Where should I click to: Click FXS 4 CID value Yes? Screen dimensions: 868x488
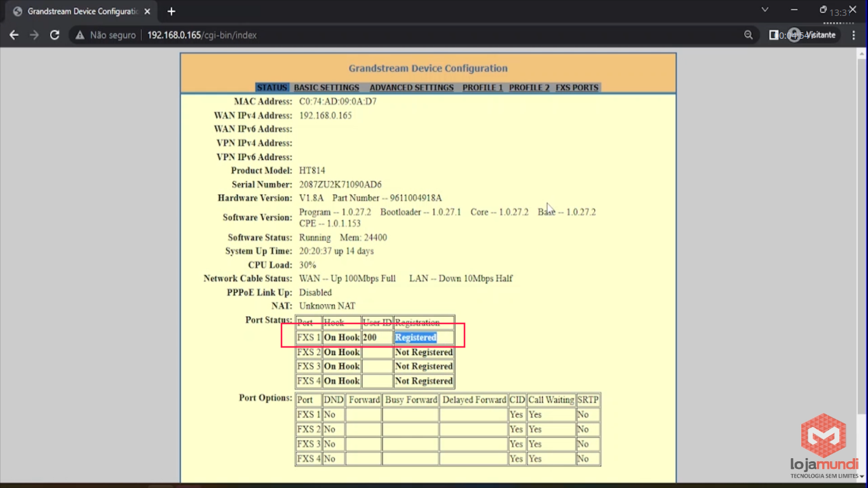click(x=517, y=458)
